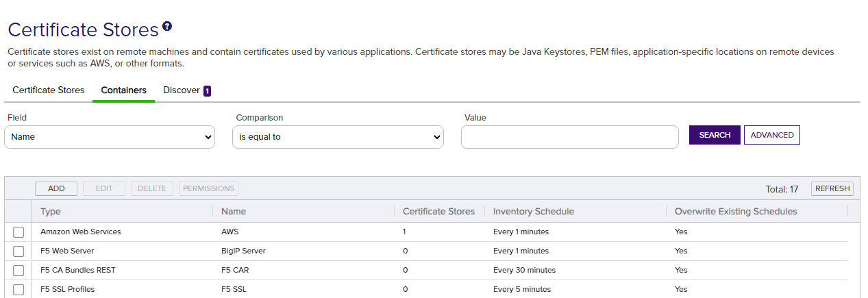868x298 pixels.
Task: Click the 'F5 CA Bundles REST' type cell
Action: 78,270
